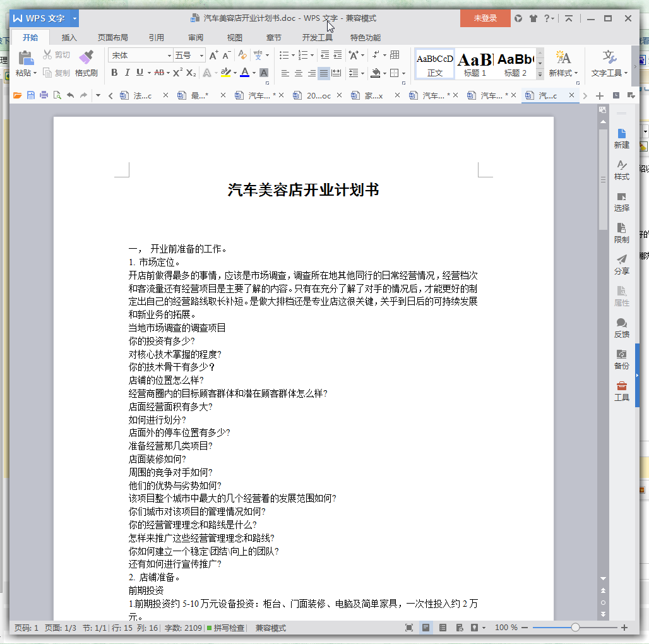This screenshot has width=649, height=644.
Task: Undo the last action
Action: [x=70, y=95]
